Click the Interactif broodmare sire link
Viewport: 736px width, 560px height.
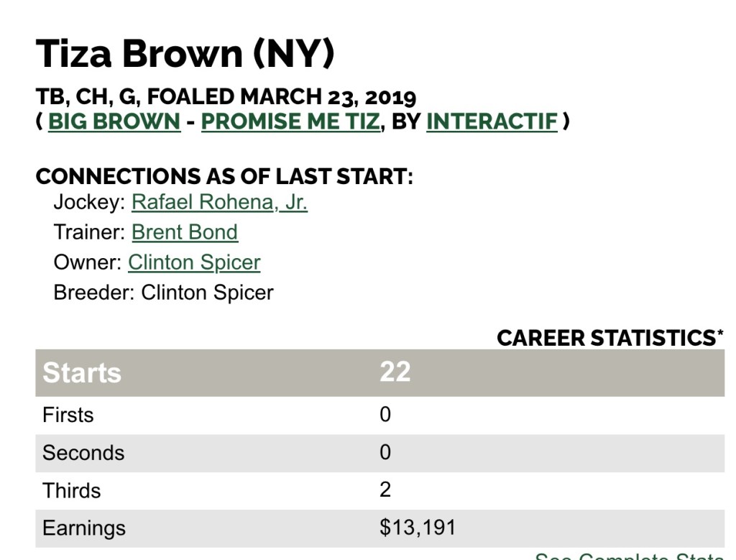click(x=492, y=121)
